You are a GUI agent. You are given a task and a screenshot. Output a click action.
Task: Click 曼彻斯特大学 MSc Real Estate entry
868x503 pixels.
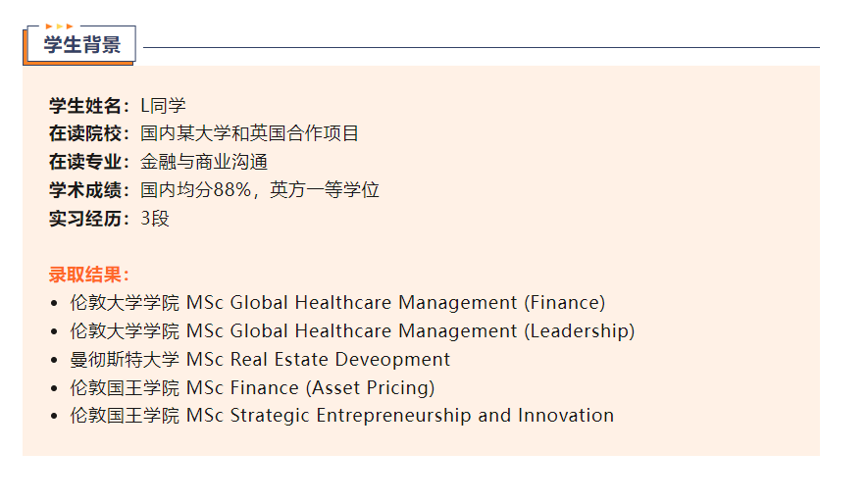pyautogui.click(x=260, y=360)
